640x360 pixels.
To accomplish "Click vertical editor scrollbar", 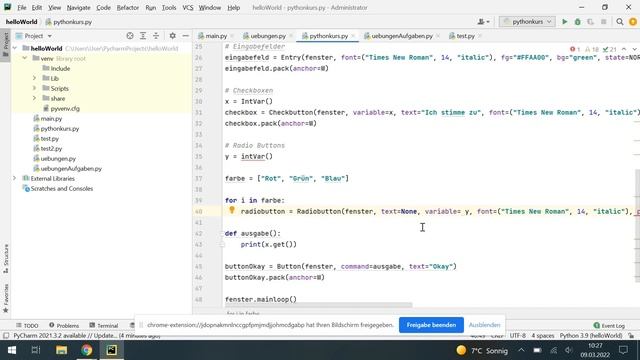I will click(638, 225).
